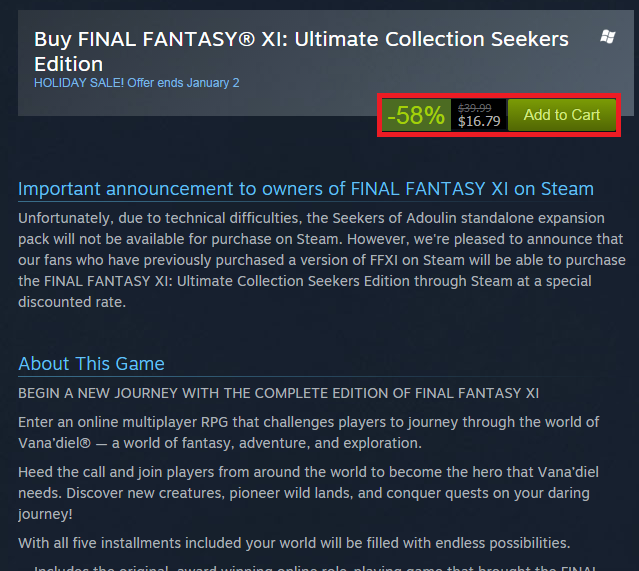Click the paragraph starting with Unfortunately
This screenshot has width=639, height=571.
[311, 260]
